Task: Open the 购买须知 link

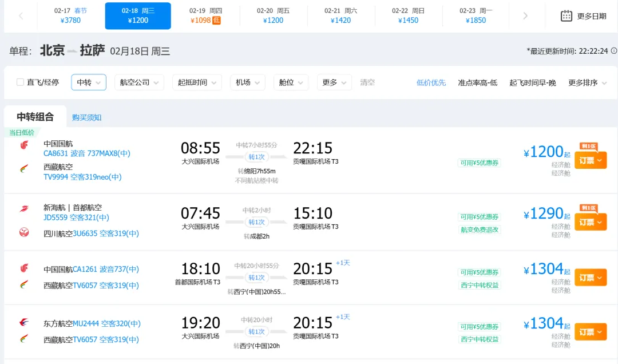Action: pos(87,117)
